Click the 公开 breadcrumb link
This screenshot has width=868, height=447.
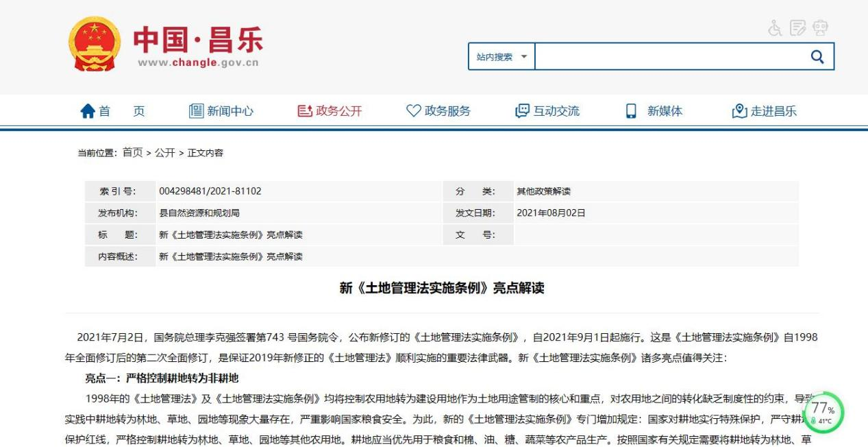164,153
